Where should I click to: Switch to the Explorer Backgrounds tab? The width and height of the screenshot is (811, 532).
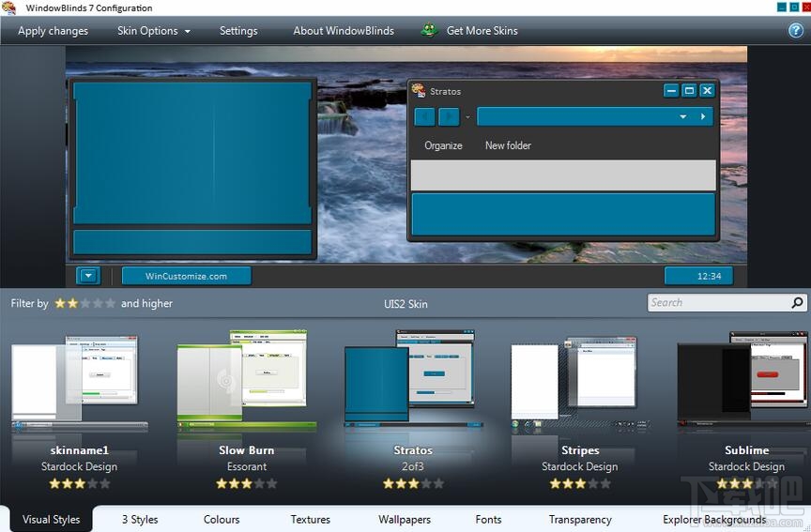[714, 519]
